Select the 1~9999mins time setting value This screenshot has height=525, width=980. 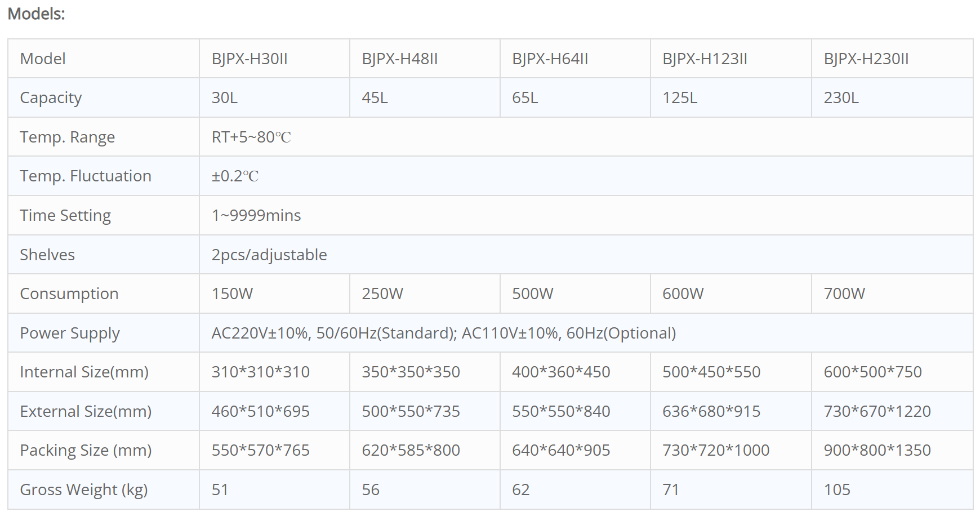(256, 216)
